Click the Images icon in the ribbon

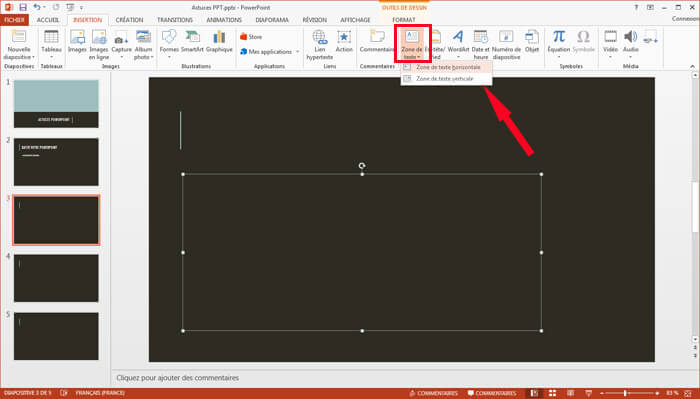point(77,37)
